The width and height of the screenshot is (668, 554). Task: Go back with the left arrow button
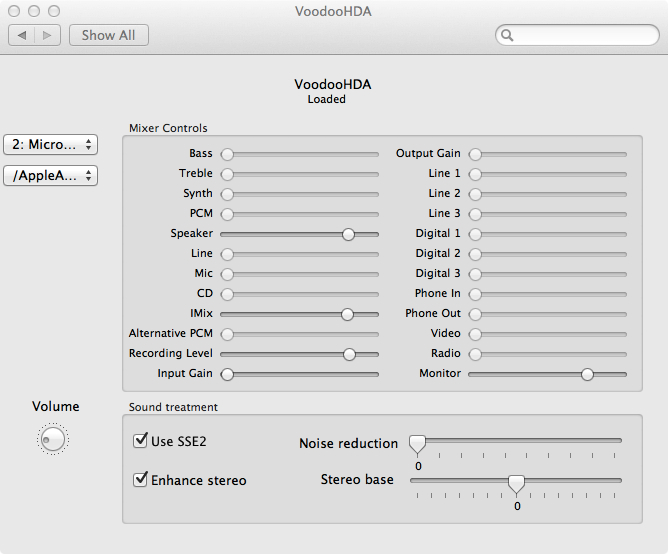[21, 35]
